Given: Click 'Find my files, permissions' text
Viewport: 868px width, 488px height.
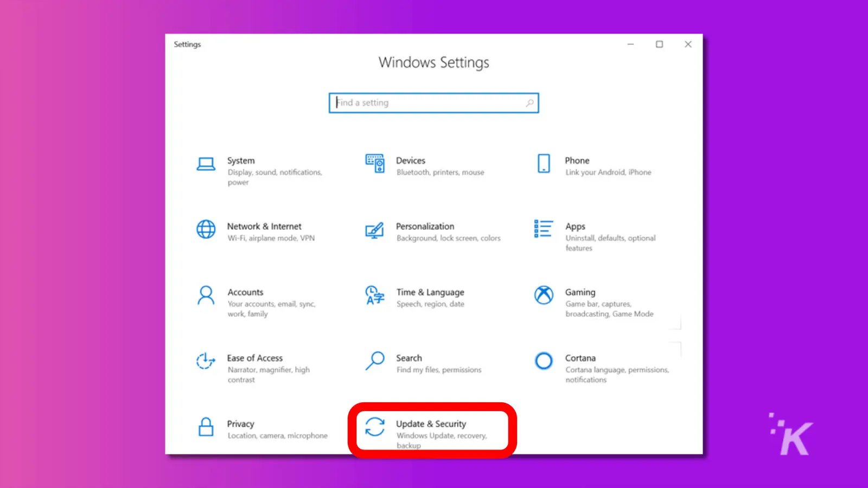Looking at the screenshot, I should coord(439,370).
